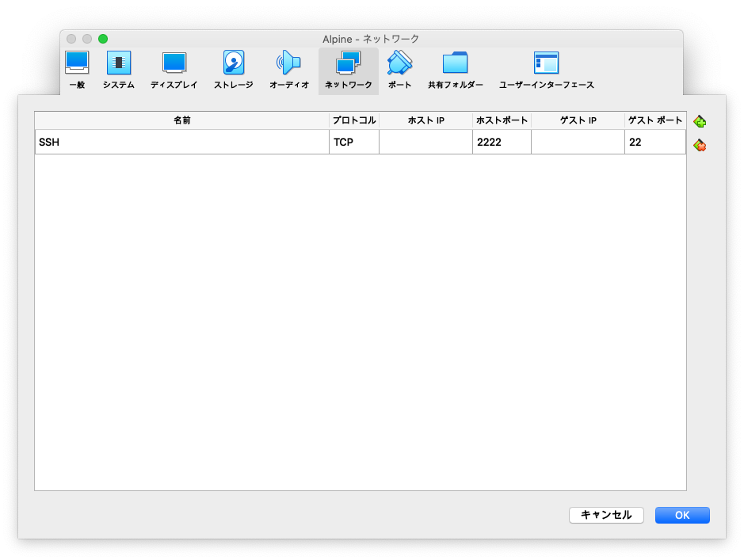
Task: Select host port value 2222
Action: point(502,142)
